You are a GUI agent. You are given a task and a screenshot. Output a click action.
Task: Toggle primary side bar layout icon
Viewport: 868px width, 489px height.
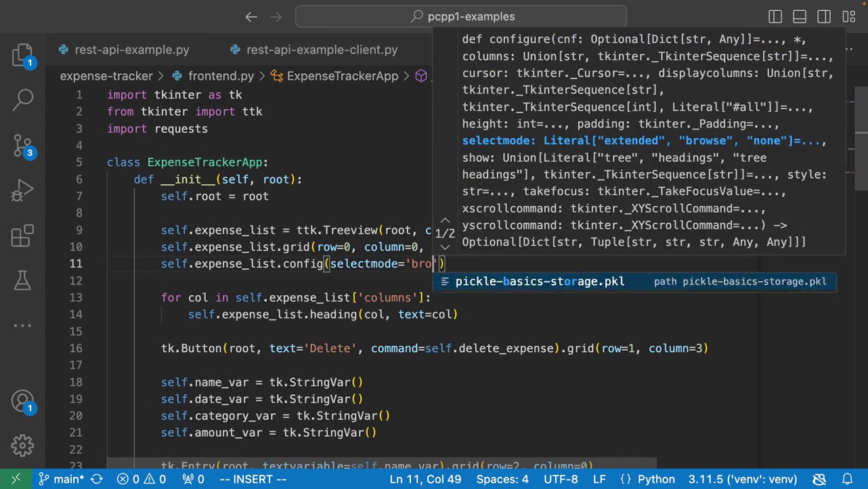(775, 16)
